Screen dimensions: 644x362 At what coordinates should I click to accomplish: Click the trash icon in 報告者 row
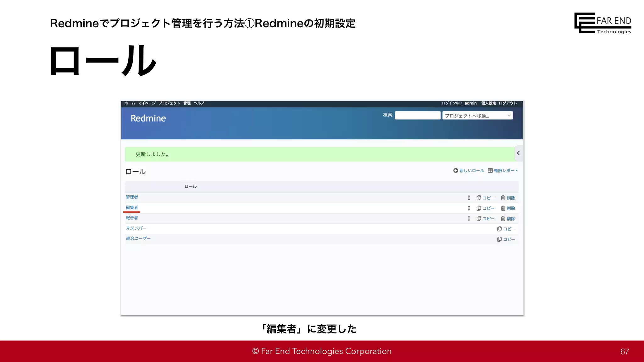[x=503, y=218]
